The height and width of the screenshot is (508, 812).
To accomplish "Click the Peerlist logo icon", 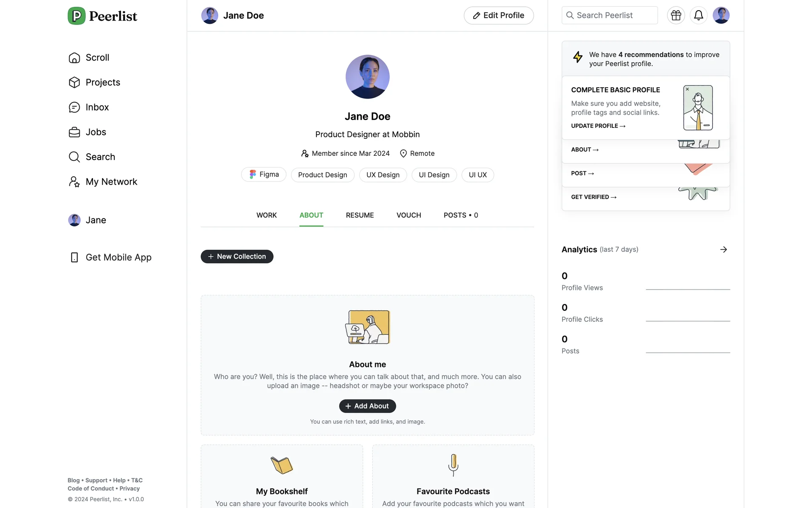I will [77, 16].
